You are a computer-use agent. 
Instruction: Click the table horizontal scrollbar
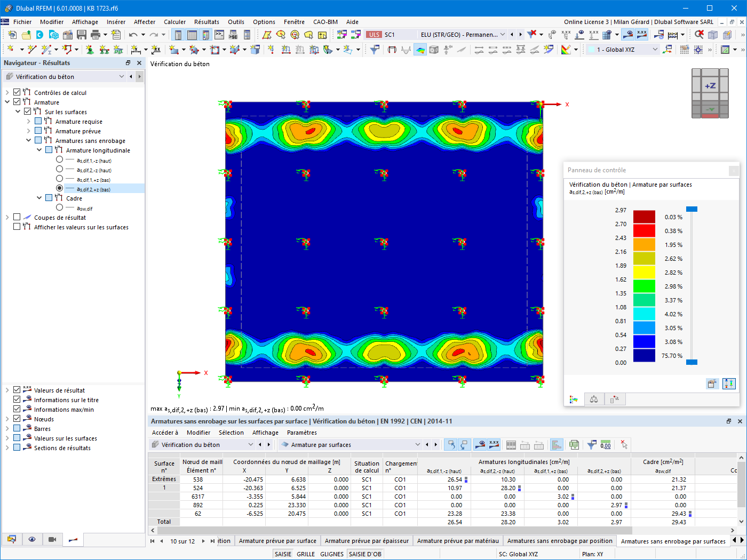[394, 531]
